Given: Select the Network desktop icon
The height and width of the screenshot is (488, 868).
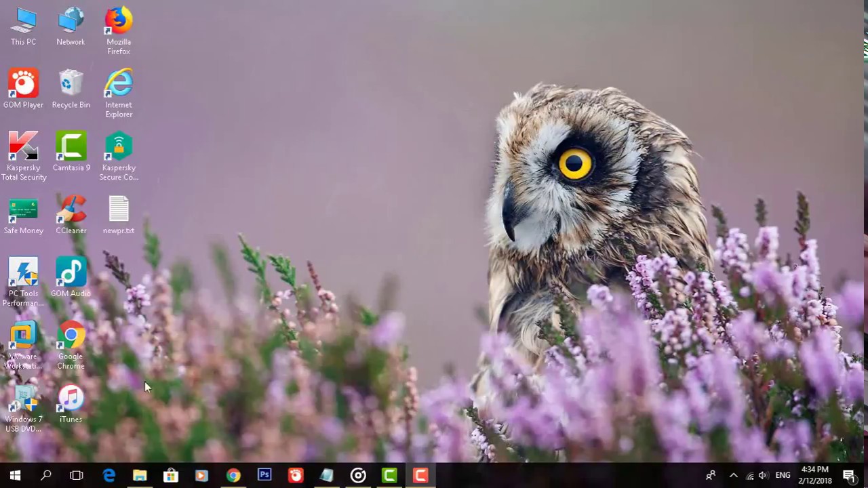Looking at the screenshot, I should [x=71, y=27].
